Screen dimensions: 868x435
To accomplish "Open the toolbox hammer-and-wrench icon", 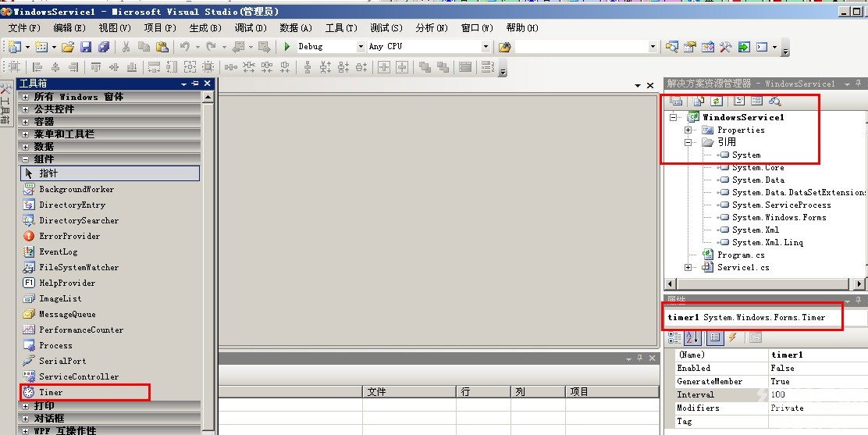I will click(726, 47).
